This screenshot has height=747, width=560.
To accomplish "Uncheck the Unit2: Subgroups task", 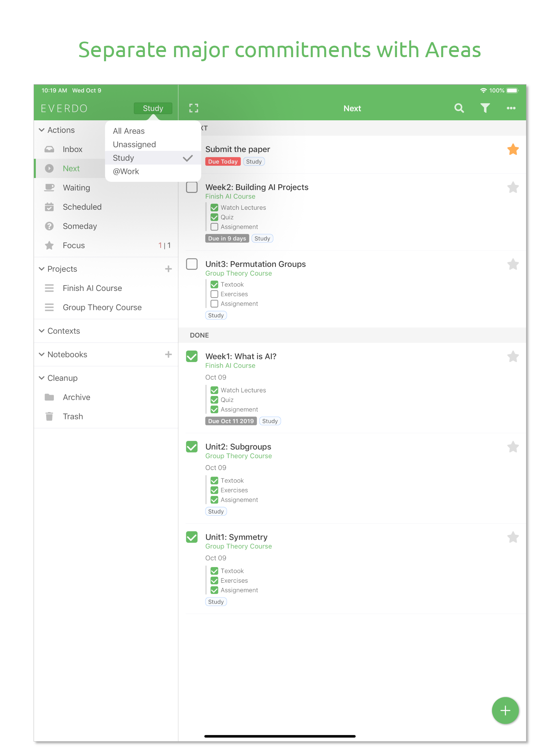I will [192, 447].
